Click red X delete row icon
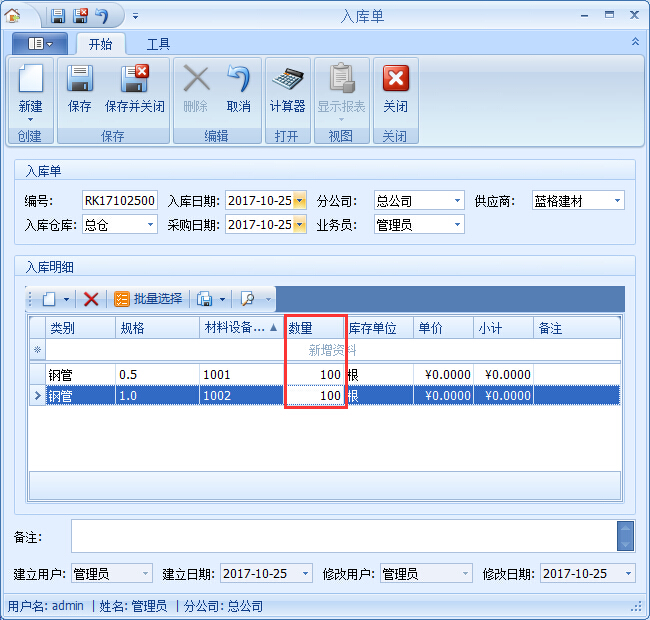The height and width of the screenshot is (620, 650). click(x=91, y=299)
